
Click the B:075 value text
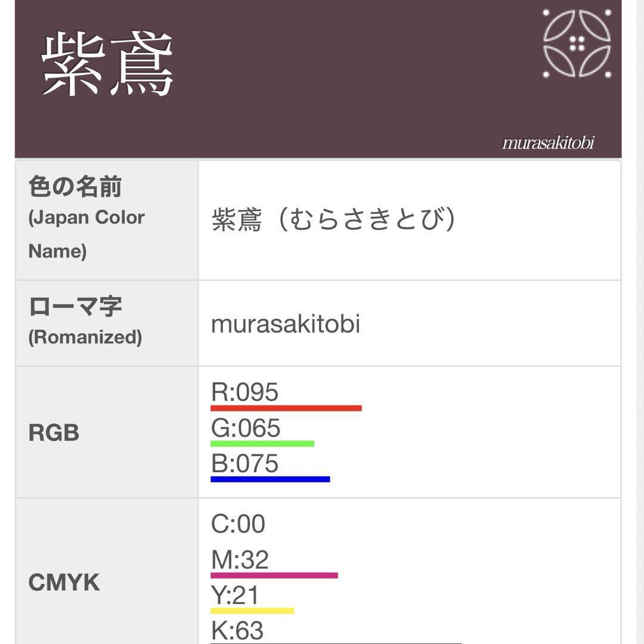pos(244,463)
